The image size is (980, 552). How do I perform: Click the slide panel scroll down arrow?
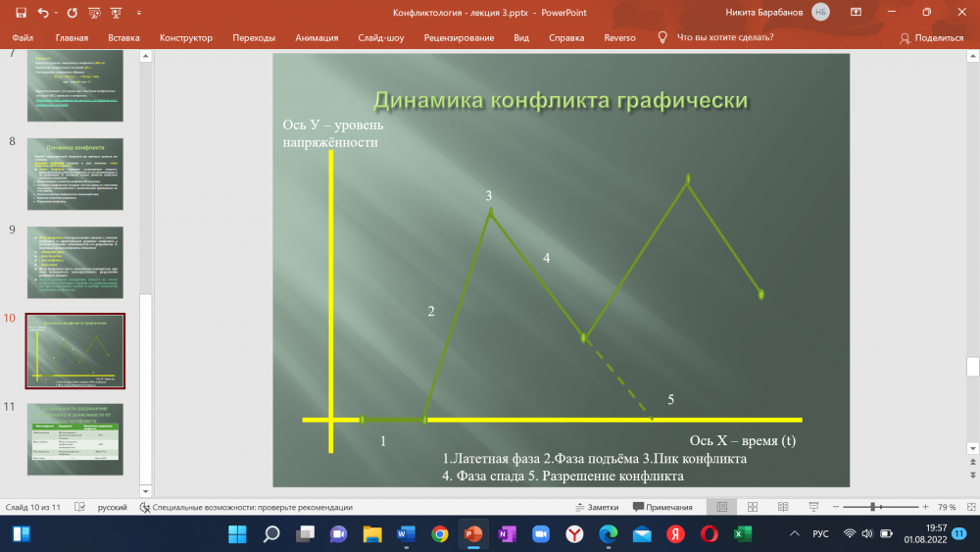146,491
